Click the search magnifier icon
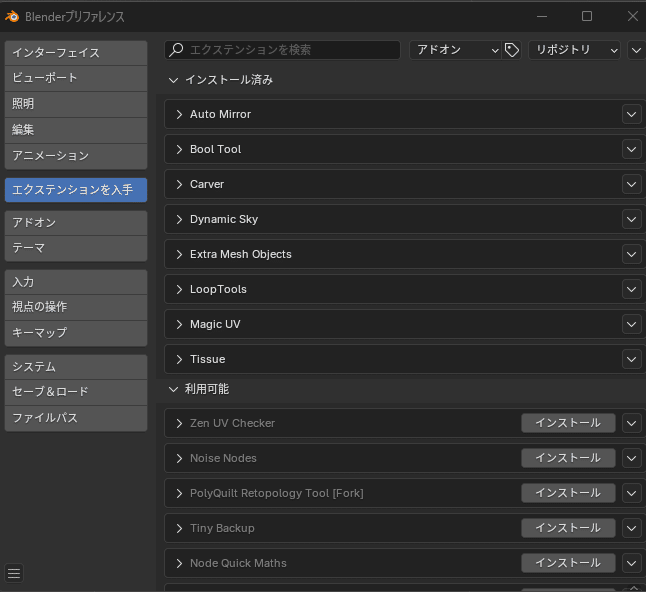The width and height of the screenshot is (646, 592). [176, 50]
